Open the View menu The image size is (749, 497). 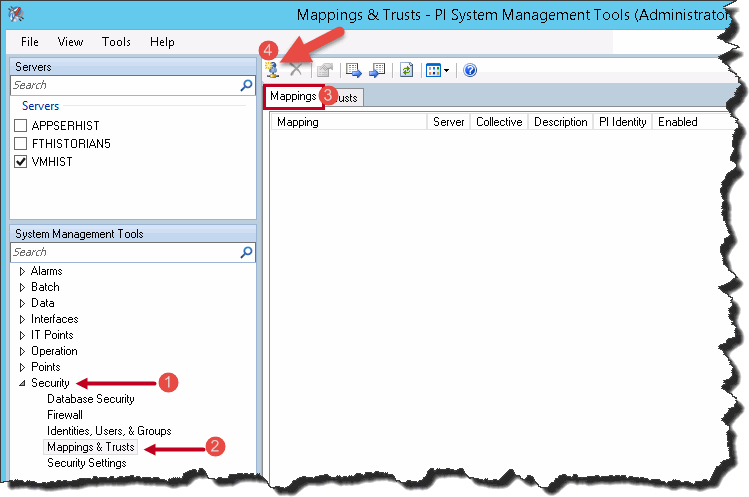click(x=70, y=42)
